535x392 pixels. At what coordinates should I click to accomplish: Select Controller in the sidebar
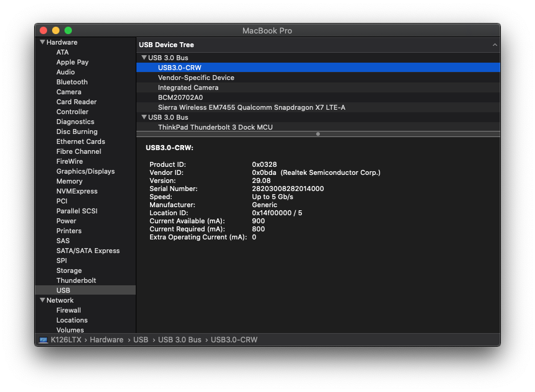[x=73, y=112]
